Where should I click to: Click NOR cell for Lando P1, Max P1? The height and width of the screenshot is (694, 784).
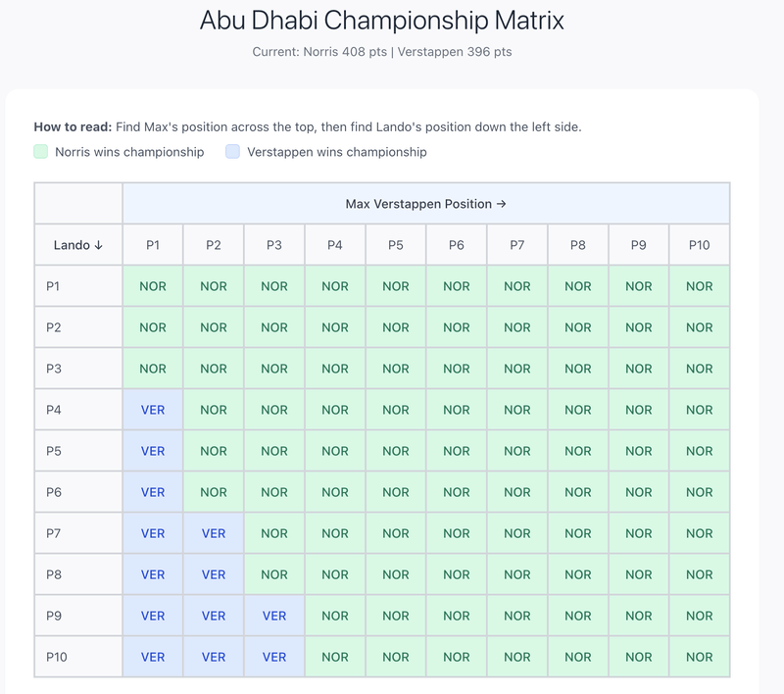click(x=153, y=286)
